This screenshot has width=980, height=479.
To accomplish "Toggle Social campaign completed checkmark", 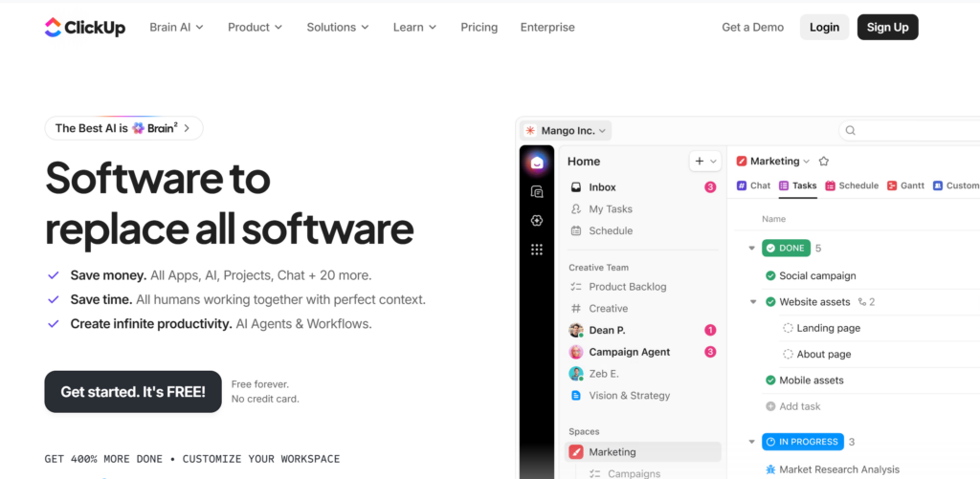I will (770, 276).
